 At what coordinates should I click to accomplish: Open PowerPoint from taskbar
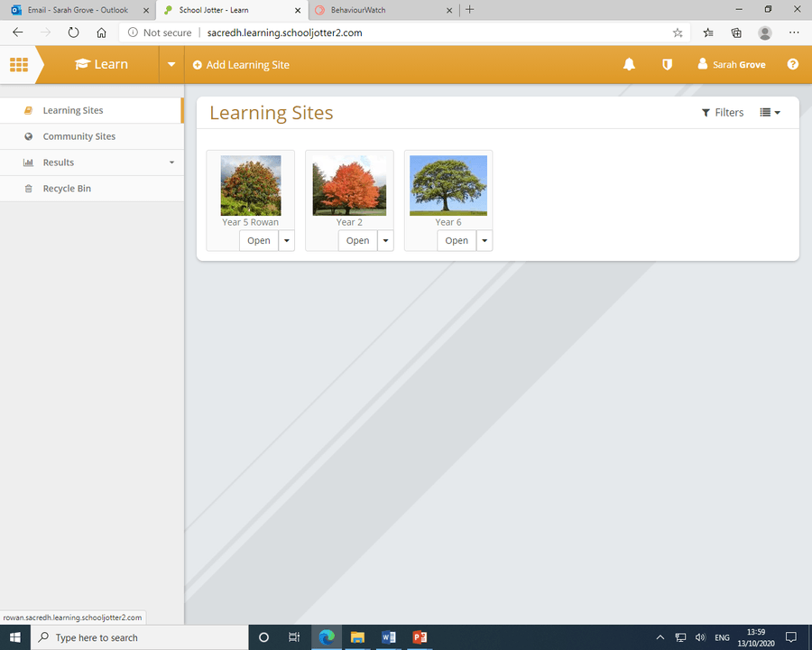420,637
